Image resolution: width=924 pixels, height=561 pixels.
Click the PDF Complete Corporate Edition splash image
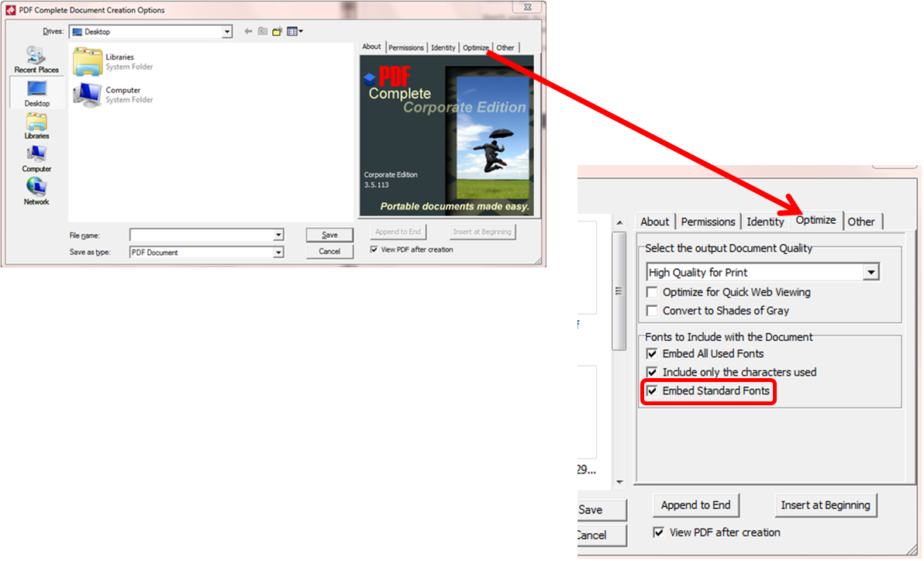point(446,136)
